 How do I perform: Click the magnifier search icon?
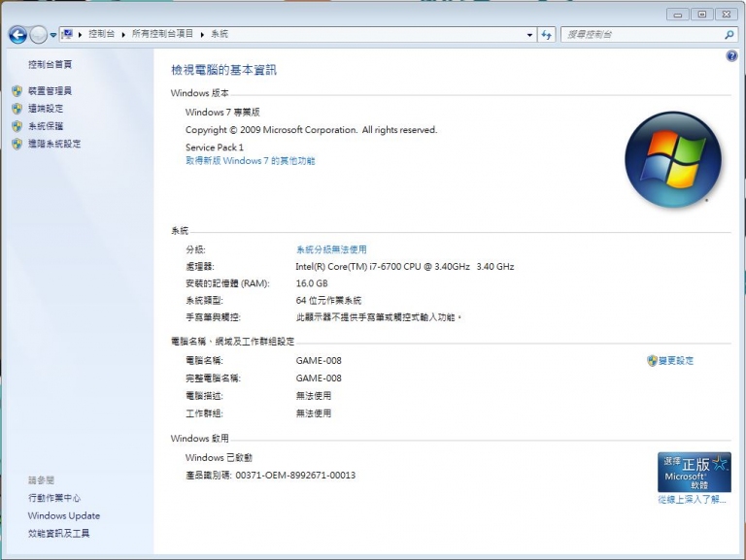(729, 34)
